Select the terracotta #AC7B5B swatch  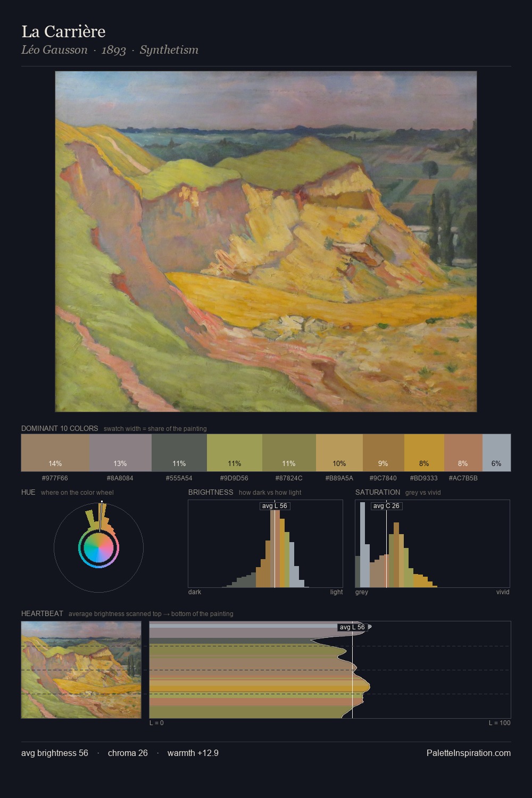click(x=463, y=453)
